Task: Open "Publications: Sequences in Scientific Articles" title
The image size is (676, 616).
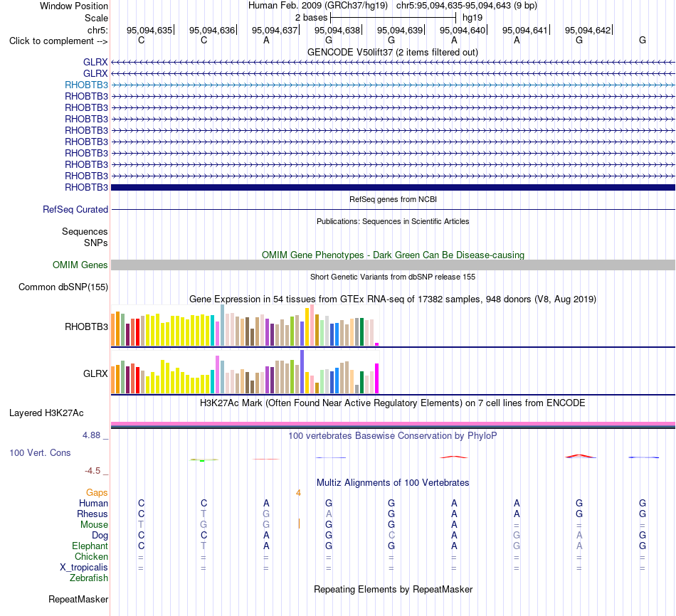Action: tap(393, 221)
